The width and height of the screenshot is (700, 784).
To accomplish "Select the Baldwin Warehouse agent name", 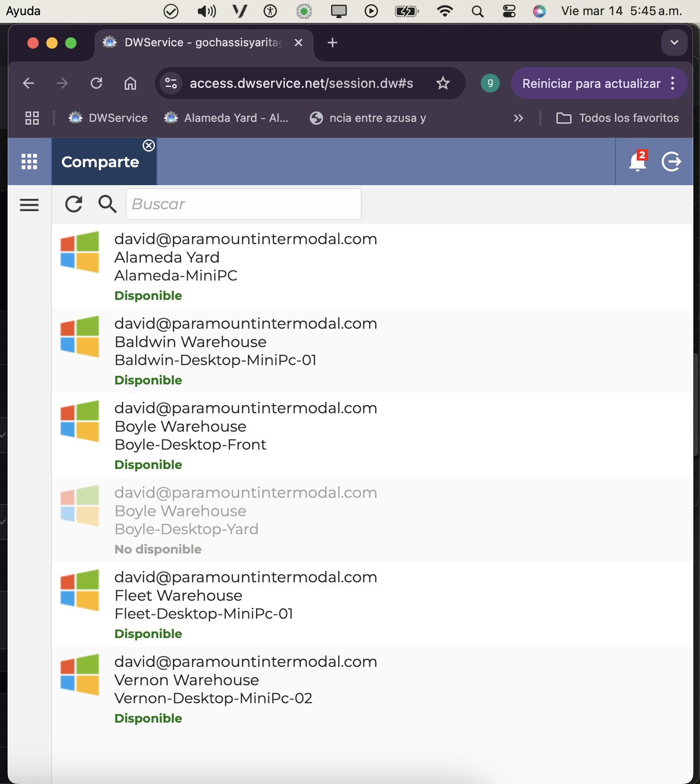I will [190, 341].
